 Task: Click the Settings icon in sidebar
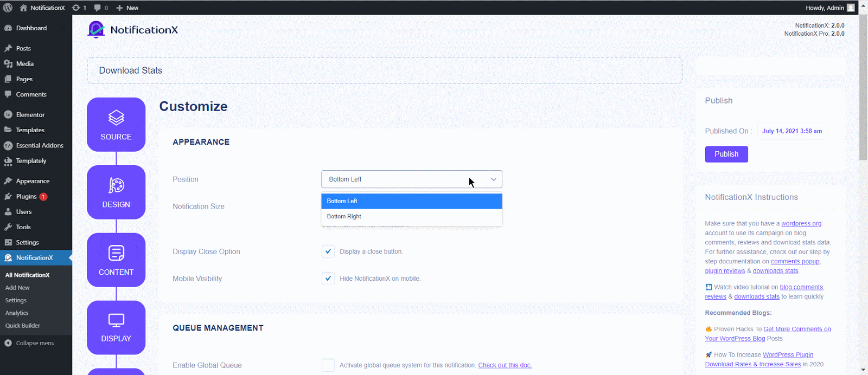pyautogui.click(x=8, y=243)
